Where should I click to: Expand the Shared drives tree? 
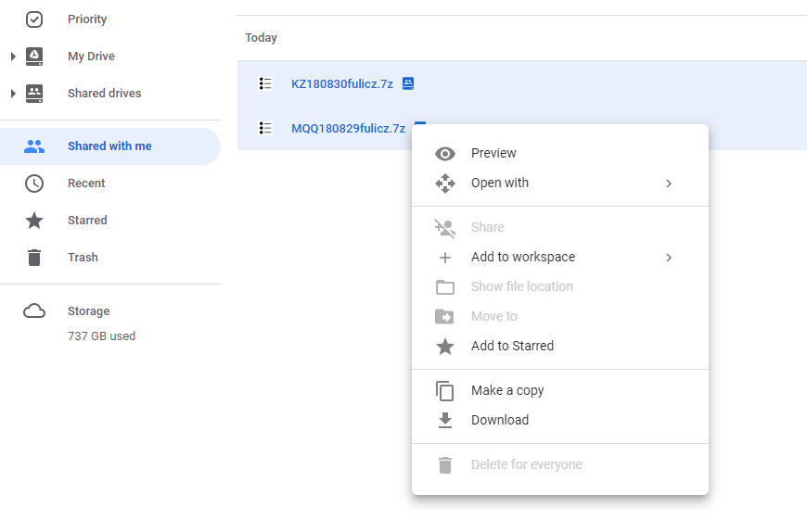(x=13, y=94)
